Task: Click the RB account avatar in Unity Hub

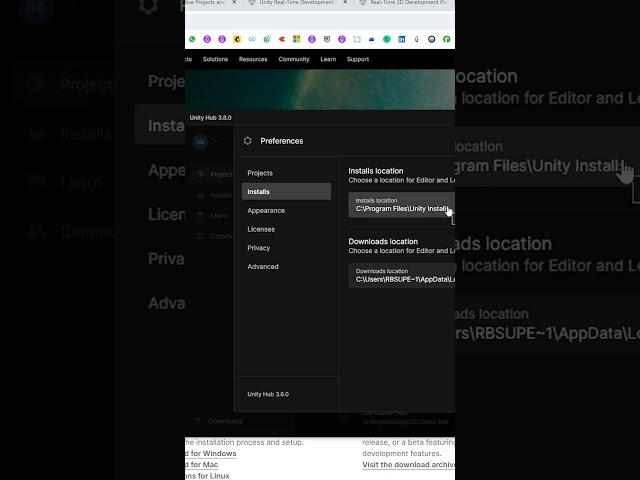Action: click(x=200, y=142)
